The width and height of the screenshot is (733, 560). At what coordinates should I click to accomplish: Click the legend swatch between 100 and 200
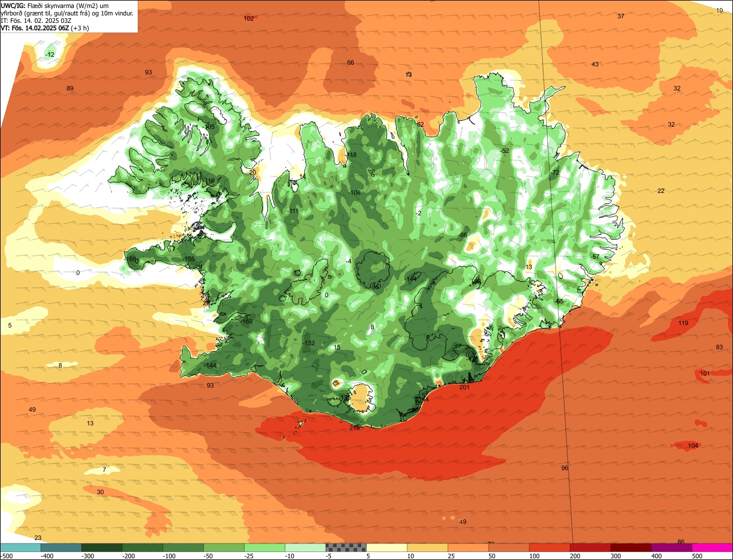(549, 547)
